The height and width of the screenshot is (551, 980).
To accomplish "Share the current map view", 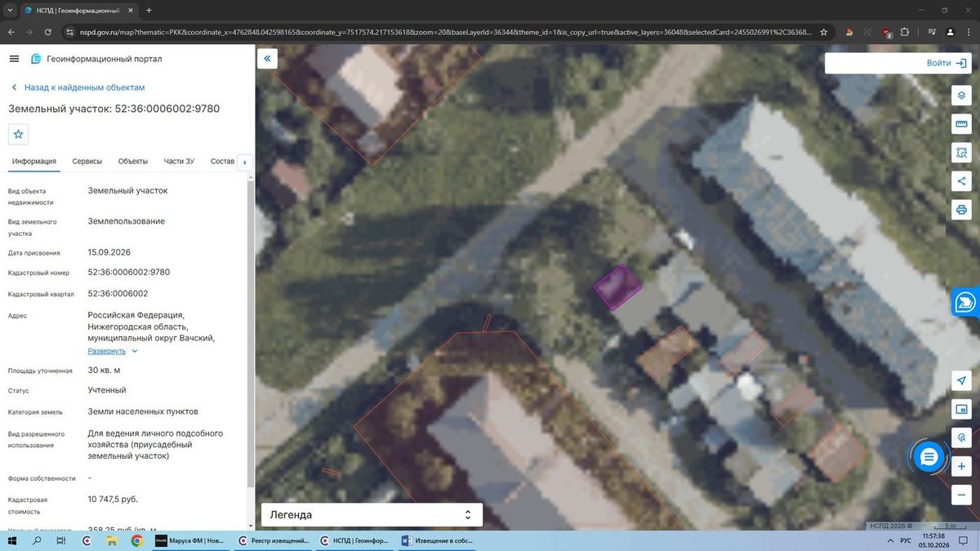I will coord(962,181).
